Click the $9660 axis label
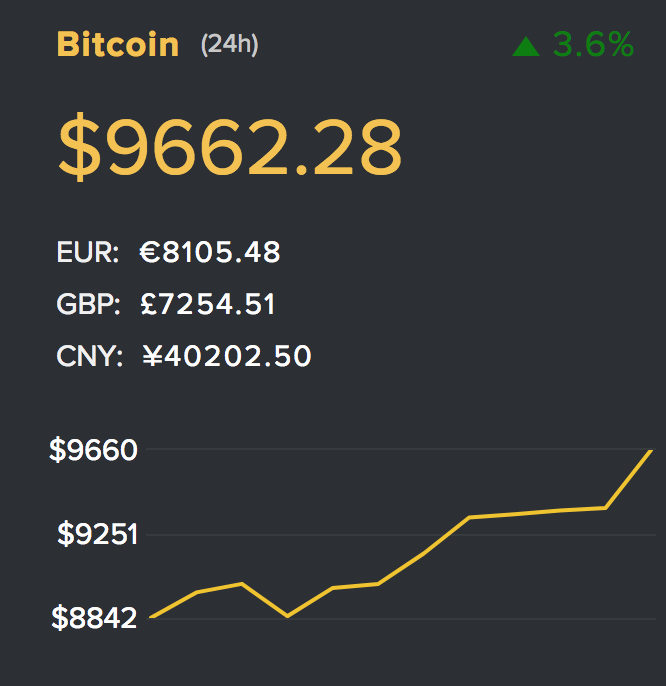This screenshot has height=686, width=666. (x=93, y=450)
